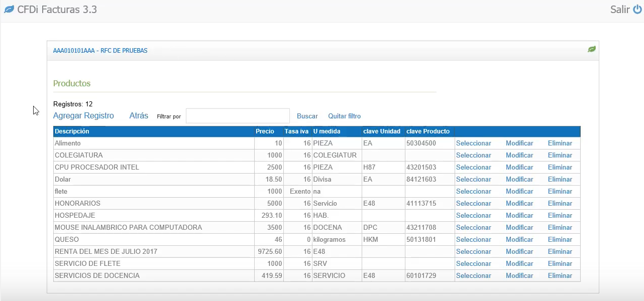Click the CFDi Facturas leaf logo icon
The height and width of the screenshot is (301, 644).
pyautogui.click(x=9, y=10)
